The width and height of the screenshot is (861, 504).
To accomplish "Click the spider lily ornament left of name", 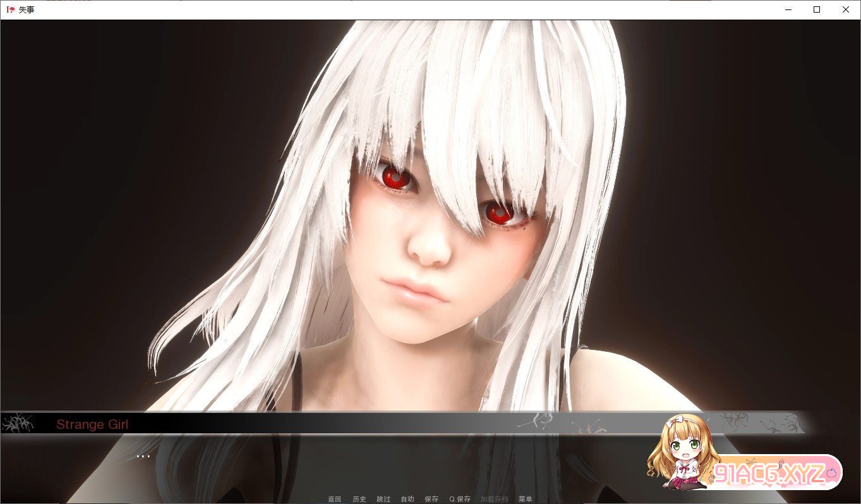I will point(17,423).
